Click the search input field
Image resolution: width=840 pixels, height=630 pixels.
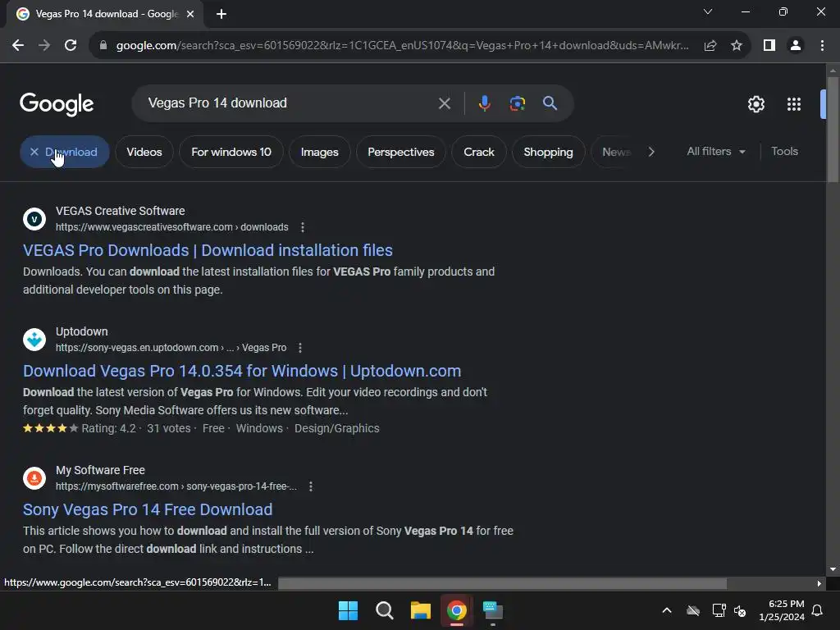point(290,103)
